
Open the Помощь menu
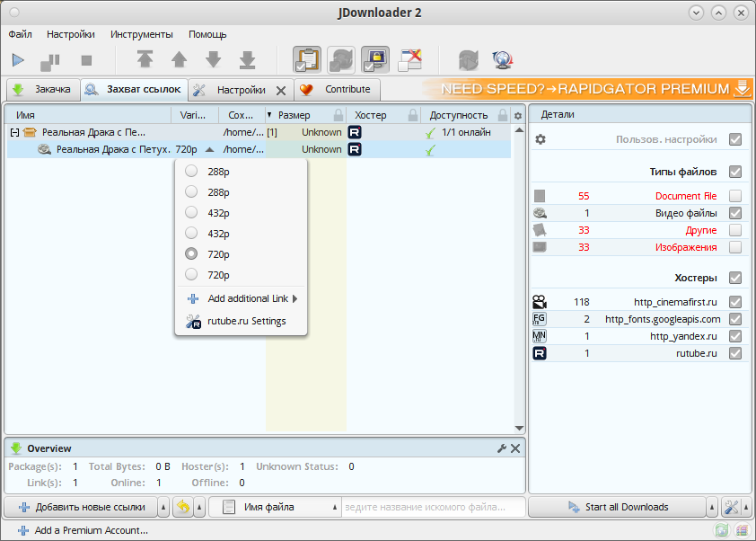pos(207,34)
